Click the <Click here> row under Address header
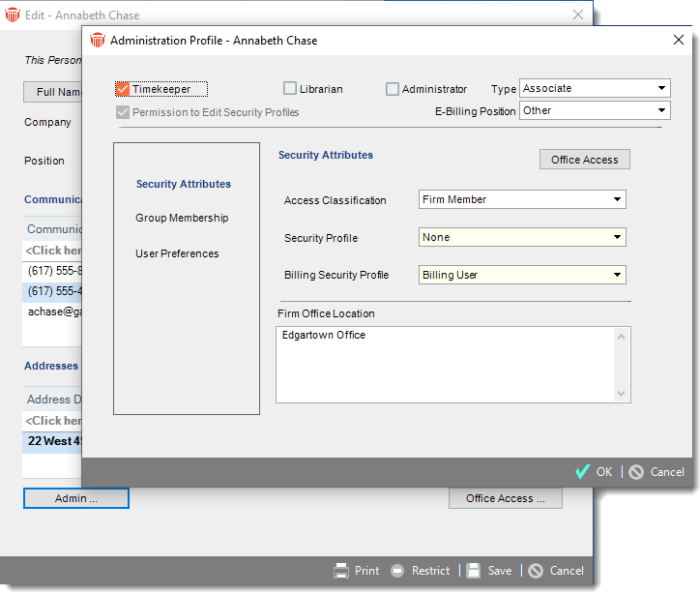Screen dimensions: 700x594 [52, 421]
